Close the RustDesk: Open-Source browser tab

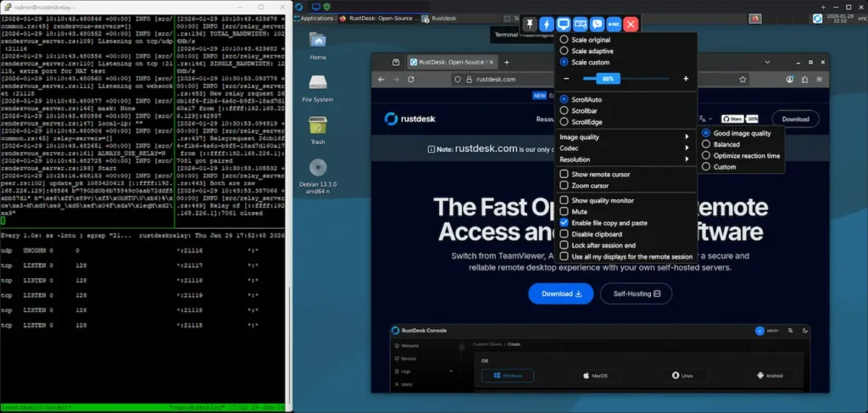[x=492, y=62]
